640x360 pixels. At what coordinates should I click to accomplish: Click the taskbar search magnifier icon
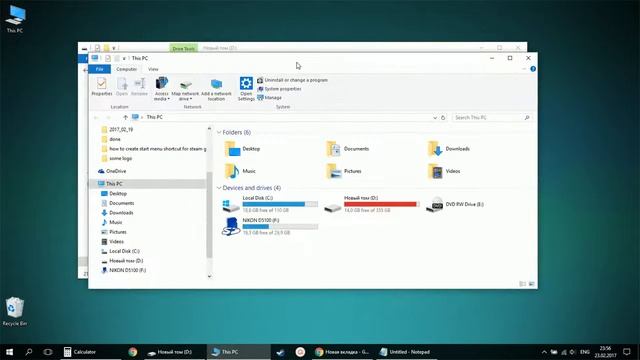tap(29, 352)
